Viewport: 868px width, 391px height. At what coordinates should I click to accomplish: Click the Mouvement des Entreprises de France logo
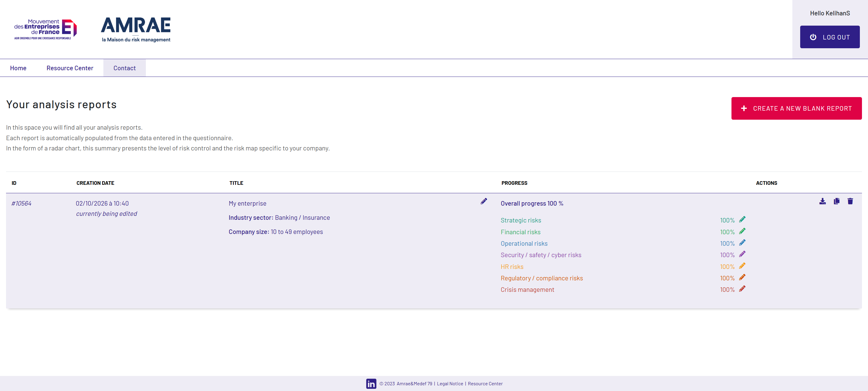46,29
